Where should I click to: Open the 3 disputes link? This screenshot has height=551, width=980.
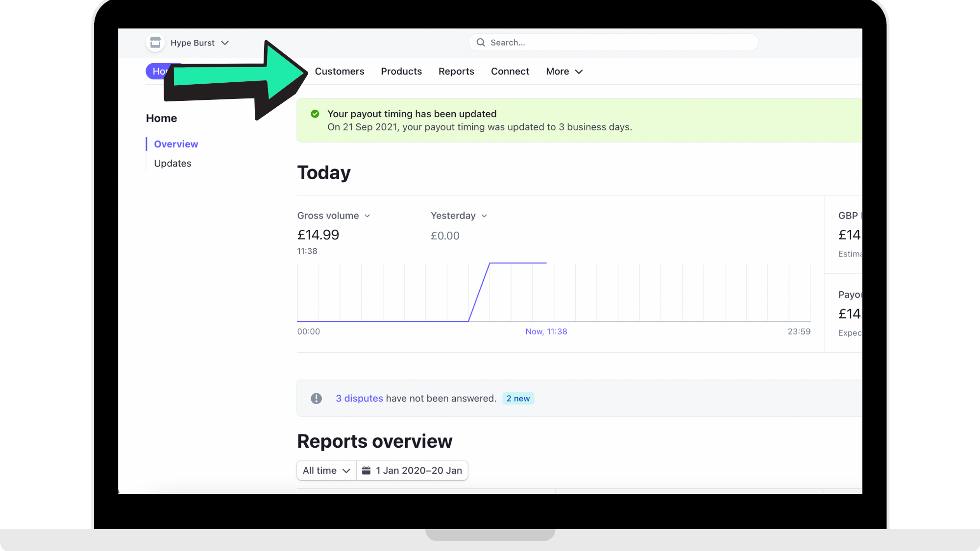359,399
